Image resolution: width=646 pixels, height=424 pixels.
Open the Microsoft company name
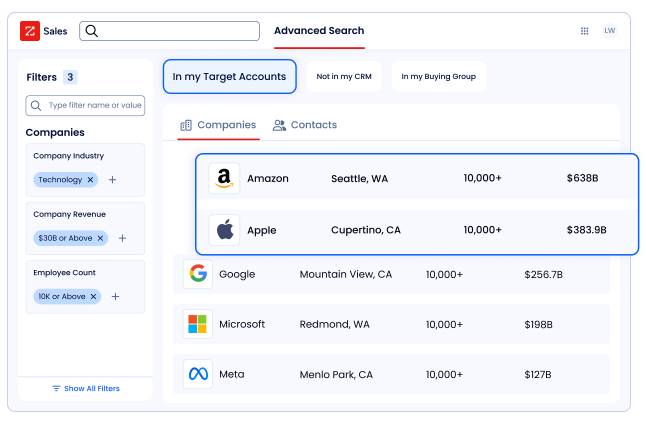coord(242,324)
